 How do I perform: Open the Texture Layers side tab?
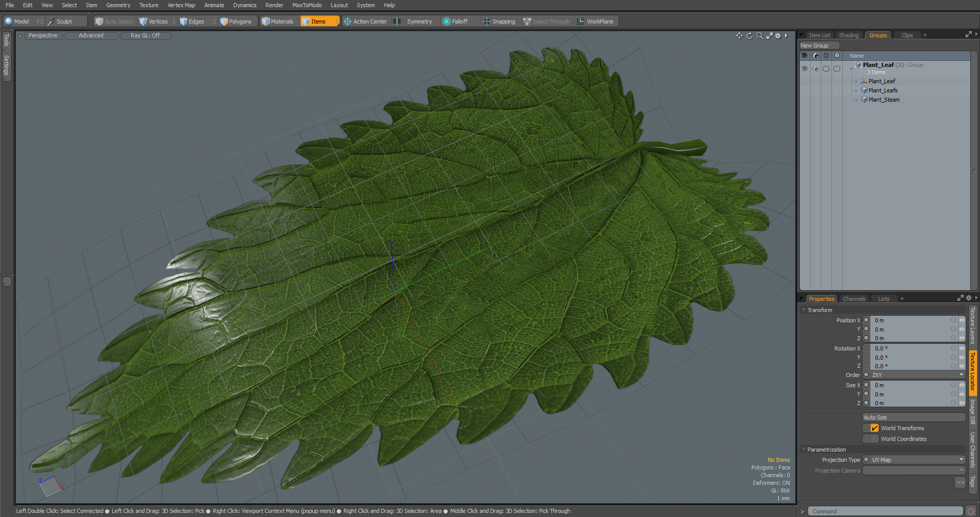[973, 326]
